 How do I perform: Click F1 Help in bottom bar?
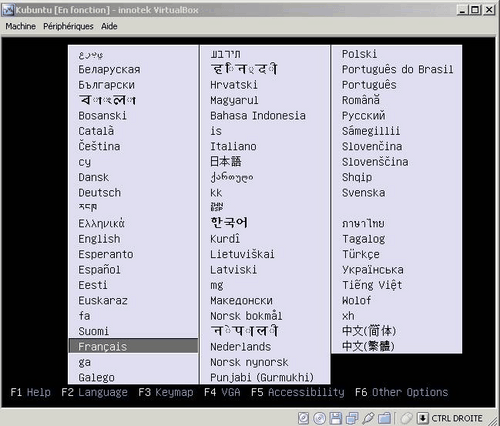(x=30, y=392)
